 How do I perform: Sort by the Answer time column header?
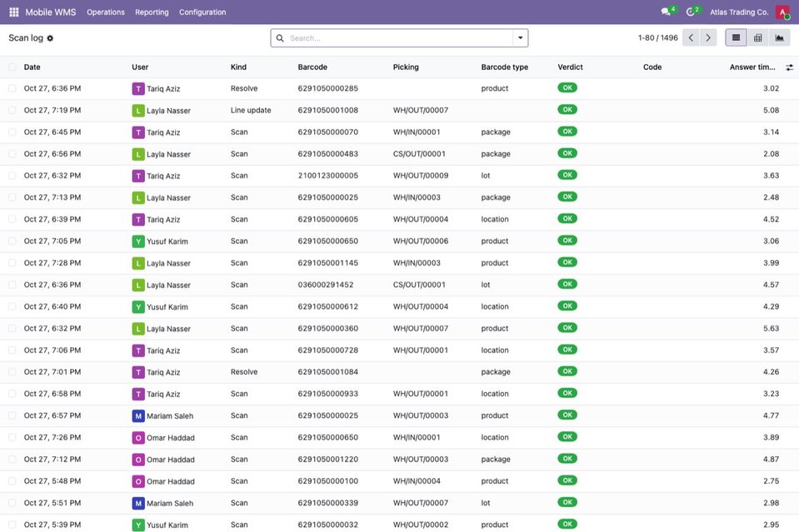pos(752,67)
